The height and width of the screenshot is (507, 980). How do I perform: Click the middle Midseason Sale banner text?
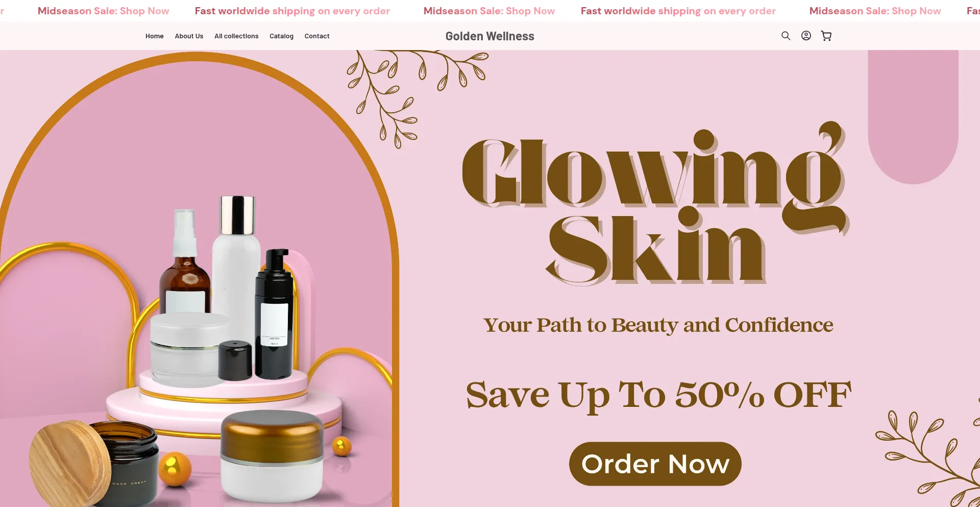(489, 11)
